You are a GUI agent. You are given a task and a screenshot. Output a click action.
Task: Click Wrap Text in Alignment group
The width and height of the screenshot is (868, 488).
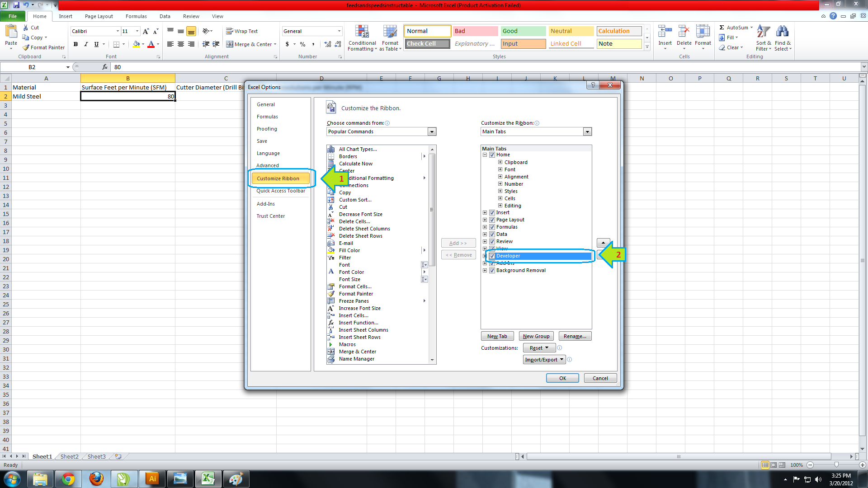tap(242, 31)
